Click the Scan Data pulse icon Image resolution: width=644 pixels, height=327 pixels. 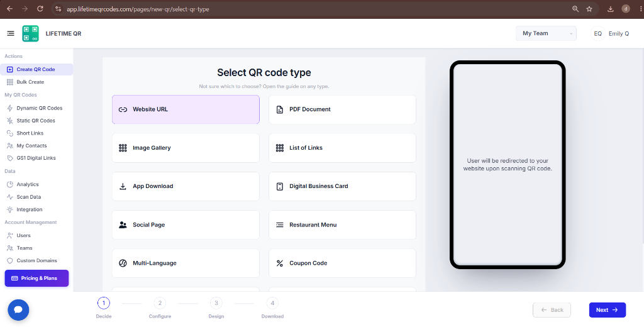pyautogui.click(x=10, y=197)
